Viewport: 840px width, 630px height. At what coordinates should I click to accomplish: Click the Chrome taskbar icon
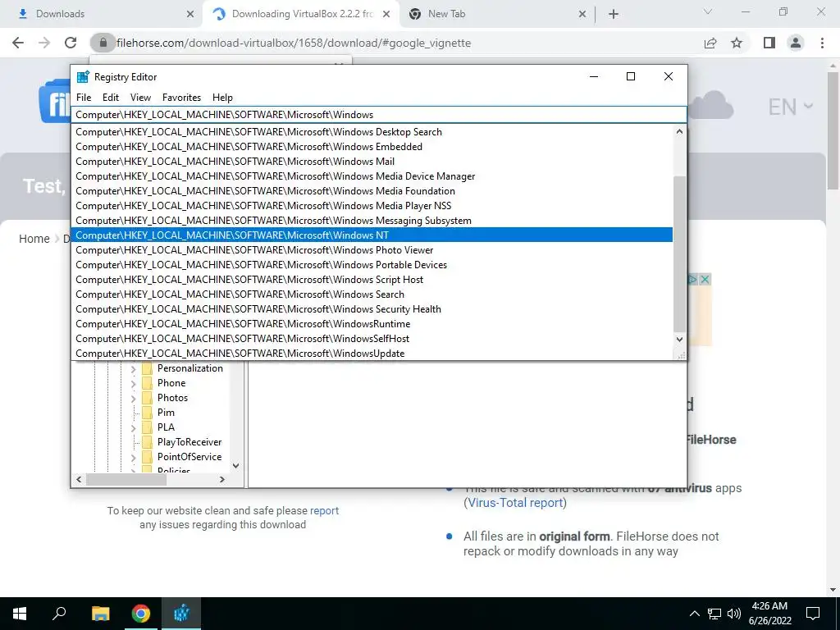(141, 614)
